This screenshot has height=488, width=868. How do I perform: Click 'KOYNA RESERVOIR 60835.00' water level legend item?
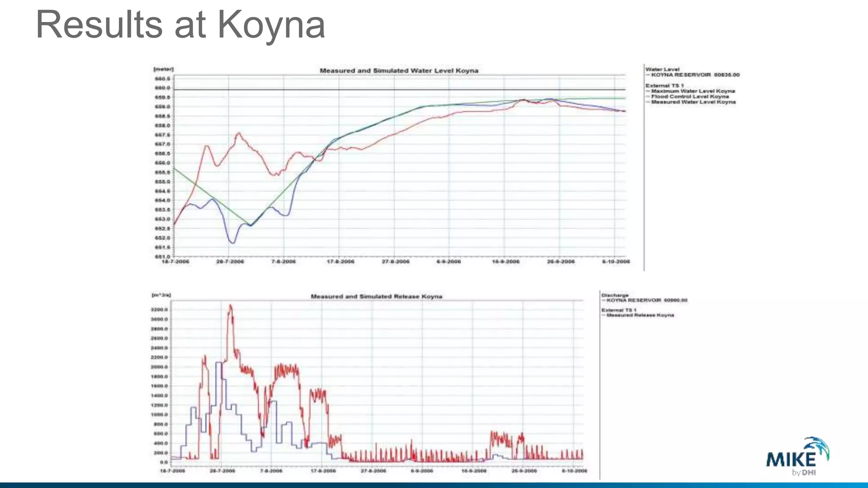pyautogui.click(x=695, y=75)
